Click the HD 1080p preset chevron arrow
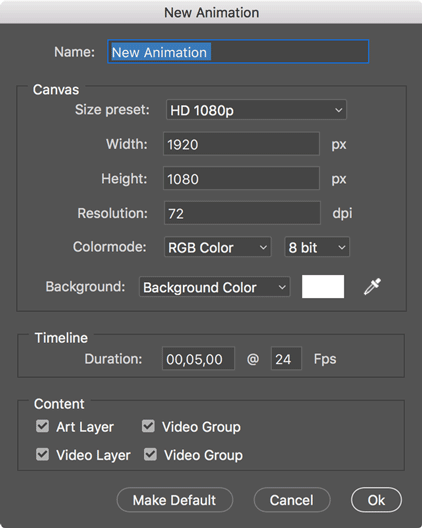The width and height of the screenshot is (422, 528). point(339,110)
